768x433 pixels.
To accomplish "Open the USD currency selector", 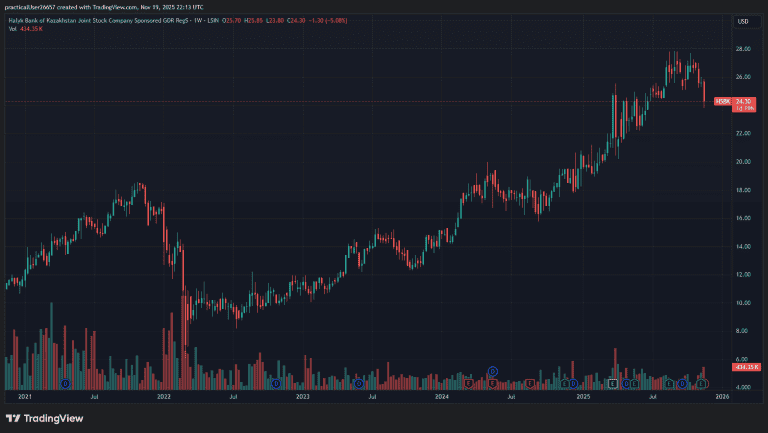I will (x=743, y=21).
